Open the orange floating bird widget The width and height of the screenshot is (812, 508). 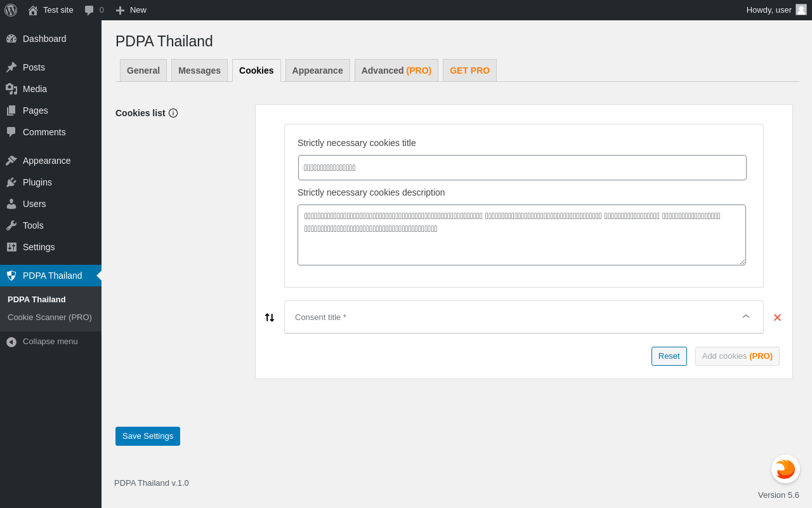pyautogui.click(x=785, y=469)
